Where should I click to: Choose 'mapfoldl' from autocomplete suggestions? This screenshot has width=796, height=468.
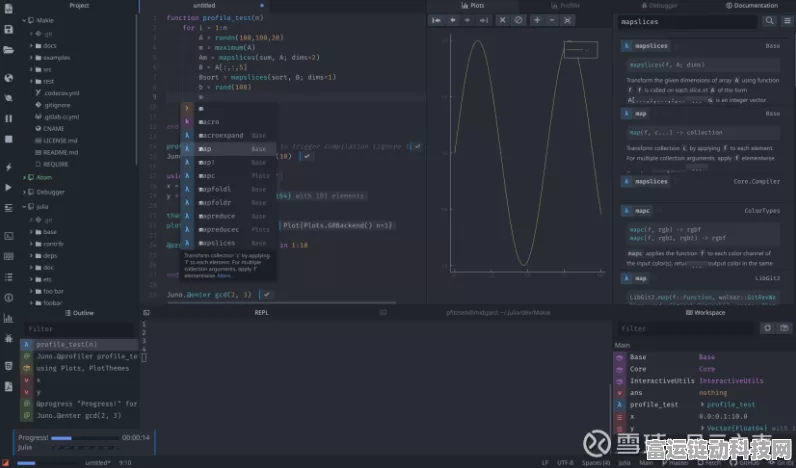228,189
